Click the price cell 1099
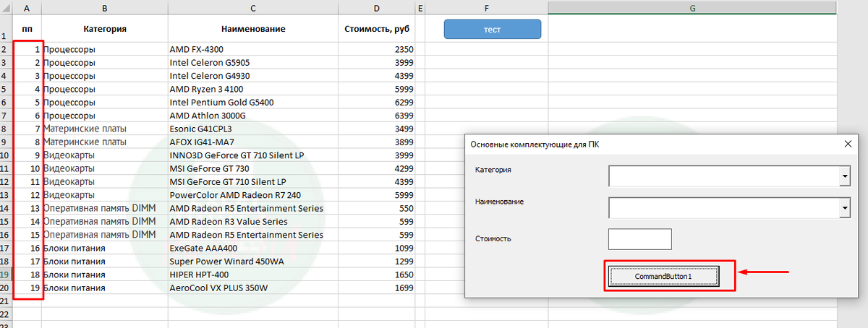The image size is (868, 328). tap(377, 249)
